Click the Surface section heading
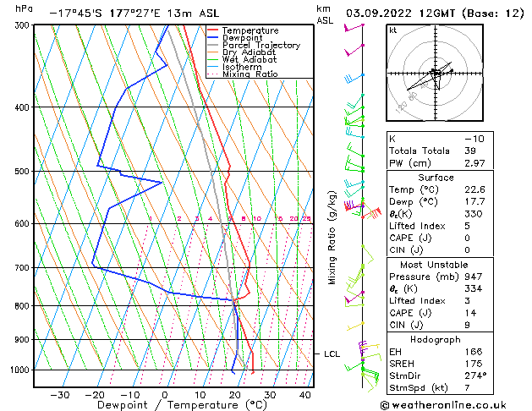This screenshot has width=532, height=411. coord(436,178)
